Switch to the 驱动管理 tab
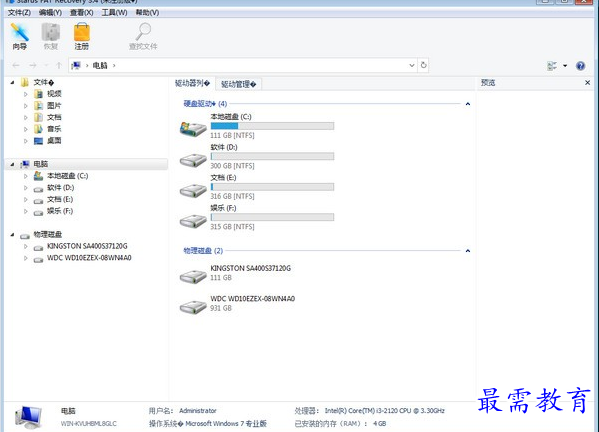 click(x=238, y=84)
